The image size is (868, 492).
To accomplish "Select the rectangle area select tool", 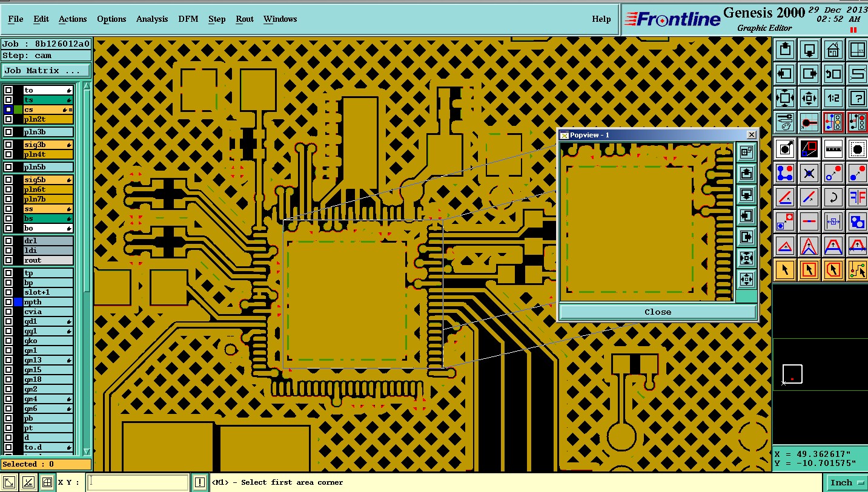I will point(809,270).
